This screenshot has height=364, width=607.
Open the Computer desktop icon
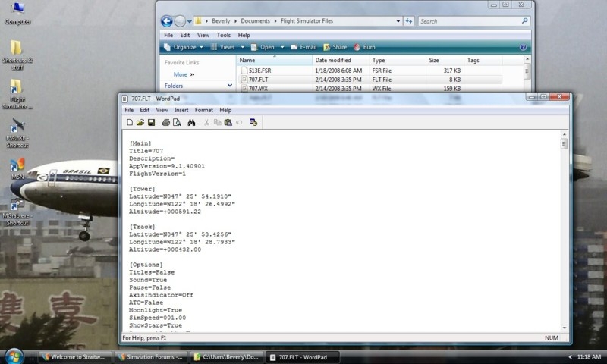click(17, 12)
